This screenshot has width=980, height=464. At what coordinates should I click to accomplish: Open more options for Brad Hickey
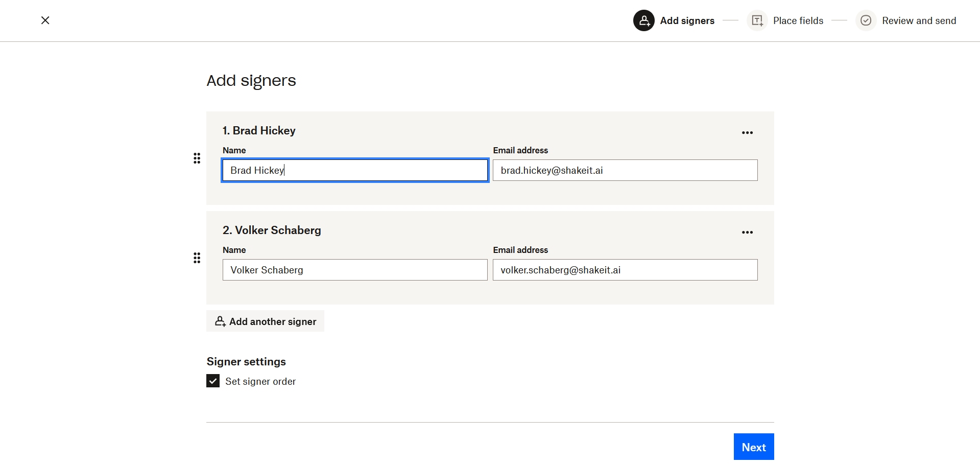(x=748, y=132)
